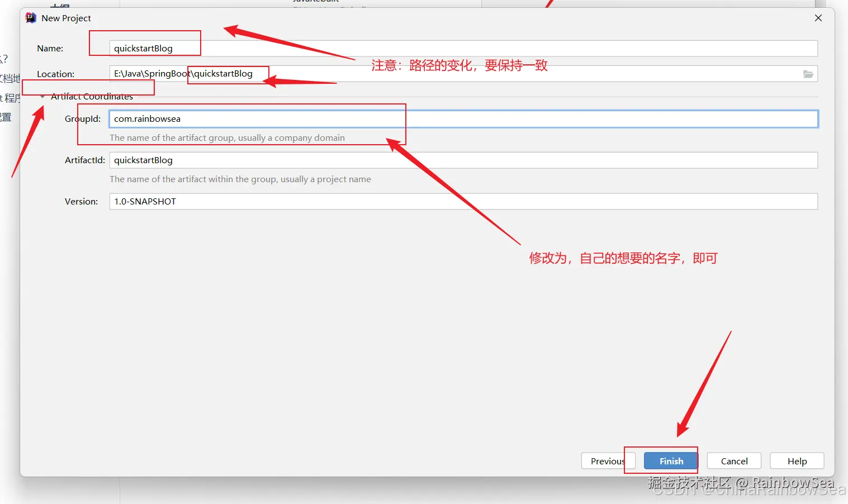Click the Version field with 1.0-SNAPSHOT
Screen dimensions: 848x504
click(463, 202)
